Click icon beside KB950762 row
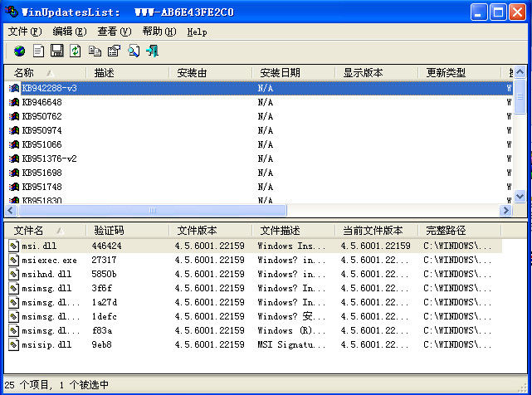Screen dimensions: 532x395 pos(14,116)
